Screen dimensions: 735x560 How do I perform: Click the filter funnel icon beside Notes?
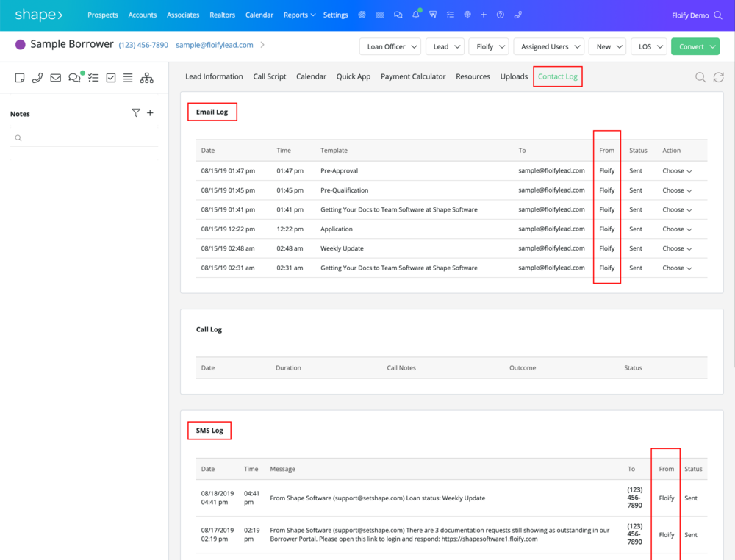click(x=136, y=113)
